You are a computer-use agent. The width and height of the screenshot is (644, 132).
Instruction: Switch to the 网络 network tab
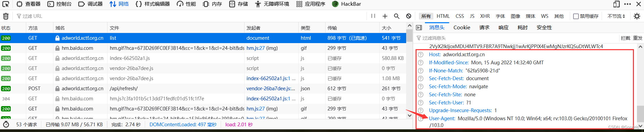coord(119,4)
